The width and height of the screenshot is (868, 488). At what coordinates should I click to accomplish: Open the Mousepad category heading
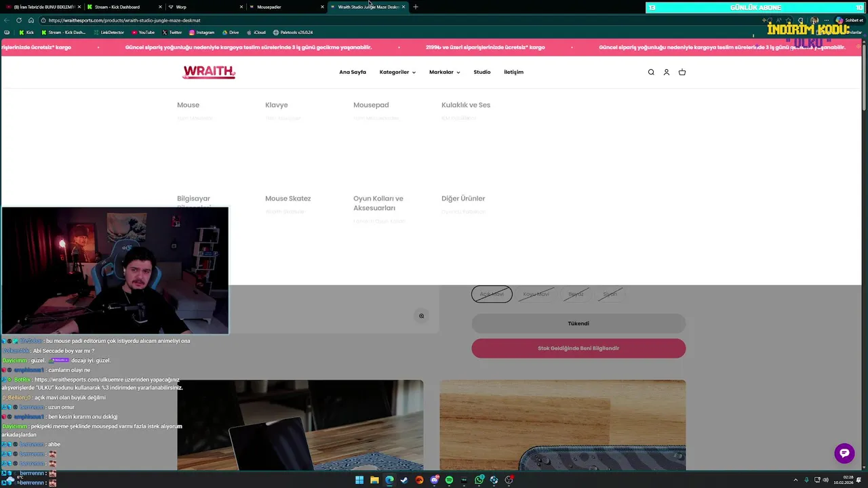point(371,105)
